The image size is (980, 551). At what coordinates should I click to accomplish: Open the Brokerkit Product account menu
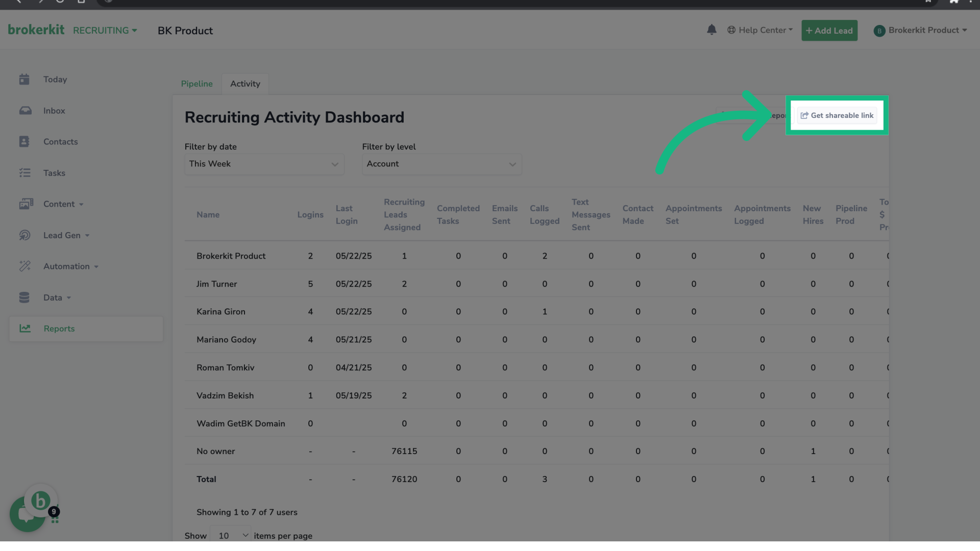coord(920,31)
